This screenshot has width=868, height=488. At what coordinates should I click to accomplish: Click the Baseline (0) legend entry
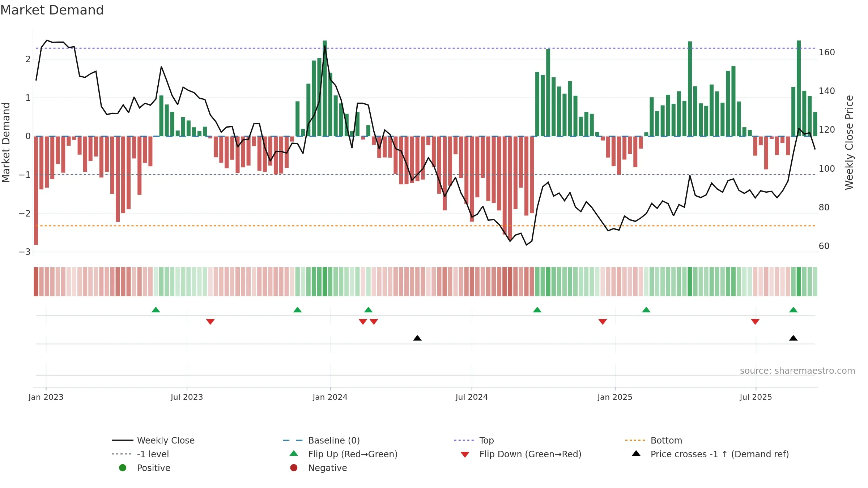coord(321,440)
